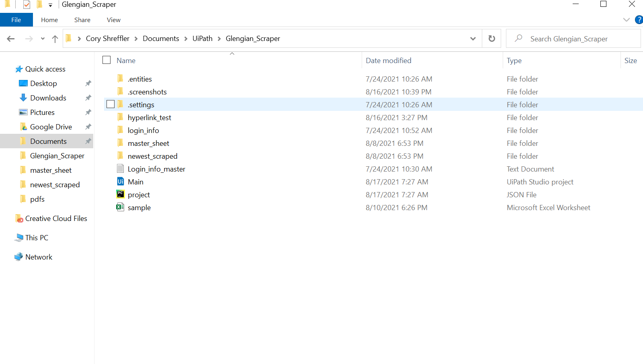
Task: Open the sample Excel worksheet
Action: tap(139, 207)
